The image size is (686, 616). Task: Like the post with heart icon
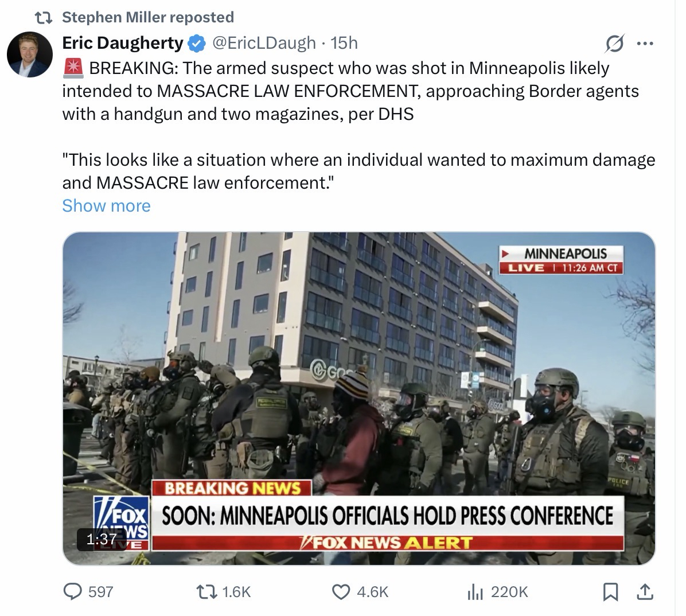pyautogui.click(x=341, y=592)
